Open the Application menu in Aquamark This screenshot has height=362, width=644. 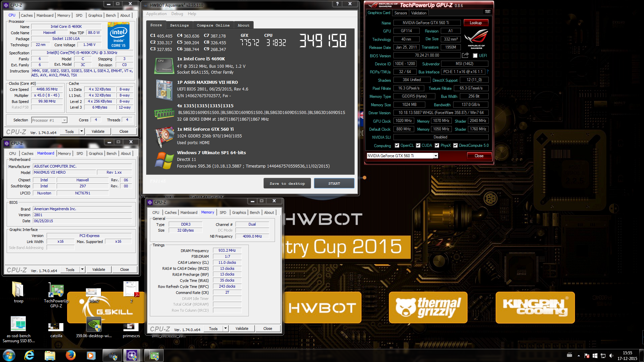pos(156,14)
